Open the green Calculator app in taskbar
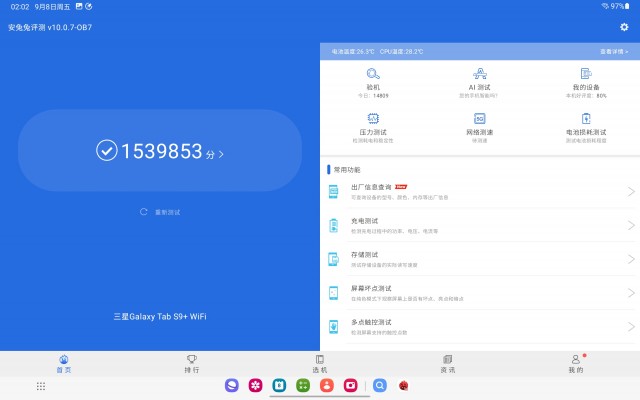The width and height of the screenshot is (640, 400). (x=303, y=385)
